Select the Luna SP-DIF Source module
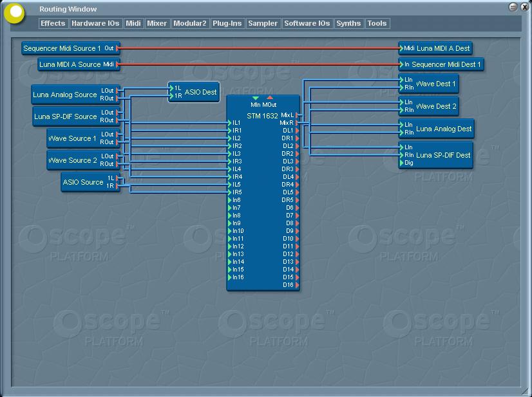The image size is (532, 397). pyautogui.click(x=76, y=116)
